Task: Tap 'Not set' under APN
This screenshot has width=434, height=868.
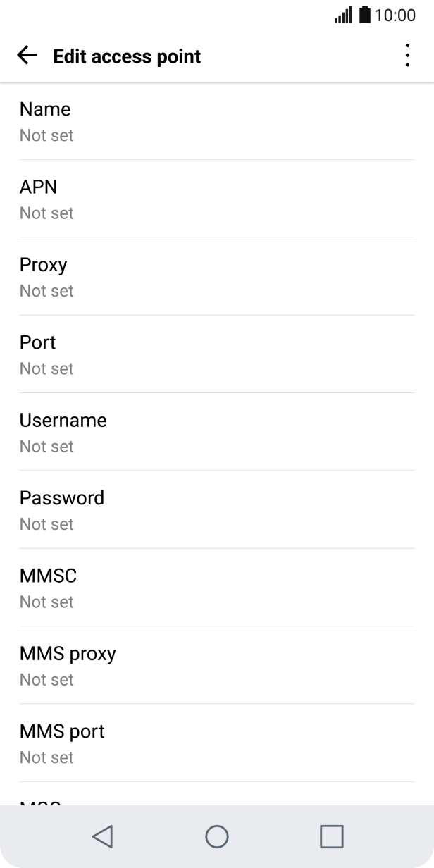Action: [46, 213]
